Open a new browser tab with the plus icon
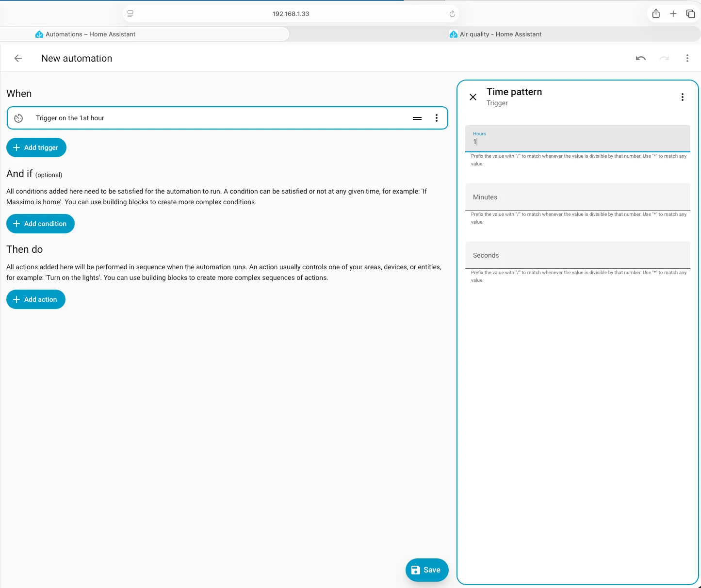Viewport: 701px width, 588px height. point(673,14)
